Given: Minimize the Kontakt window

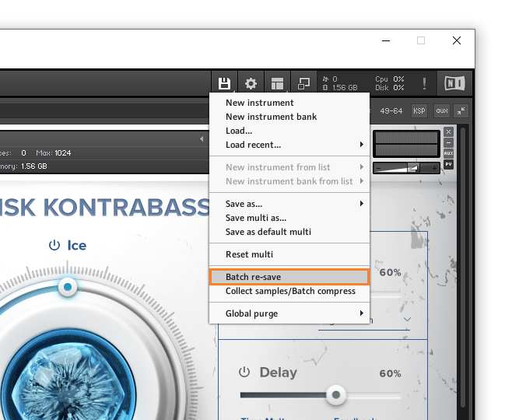Looking at the screenshot, I should pos(386,41).
